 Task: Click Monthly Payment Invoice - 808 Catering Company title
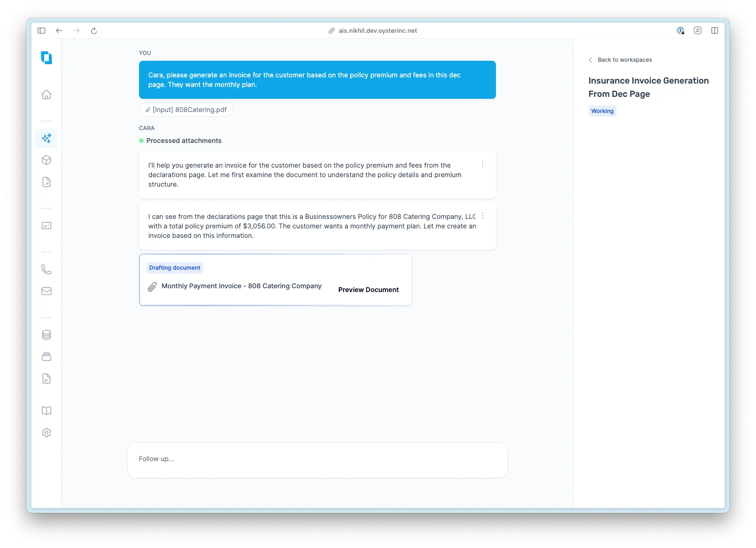pyautogui.click(x=242, y=286)
